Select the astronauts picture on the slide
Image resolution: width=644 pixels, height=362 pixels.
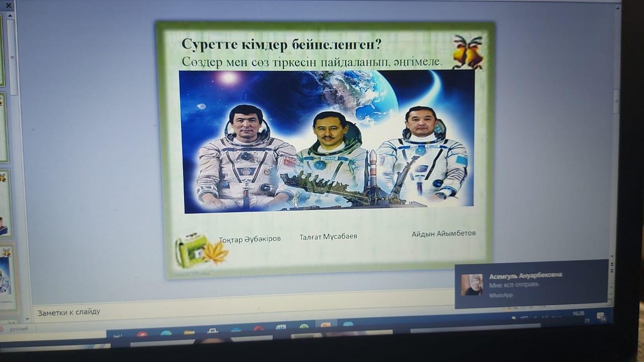(327, 141)
